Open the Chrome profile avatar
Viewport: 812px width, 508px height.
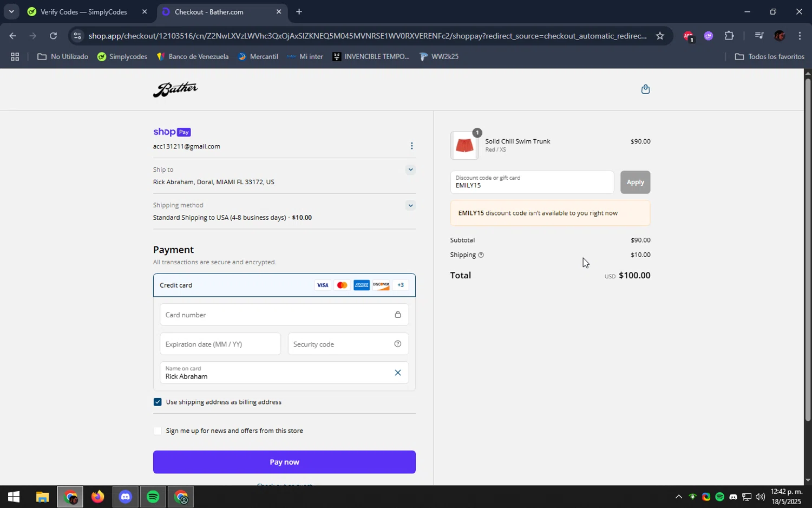click(780, 36)
